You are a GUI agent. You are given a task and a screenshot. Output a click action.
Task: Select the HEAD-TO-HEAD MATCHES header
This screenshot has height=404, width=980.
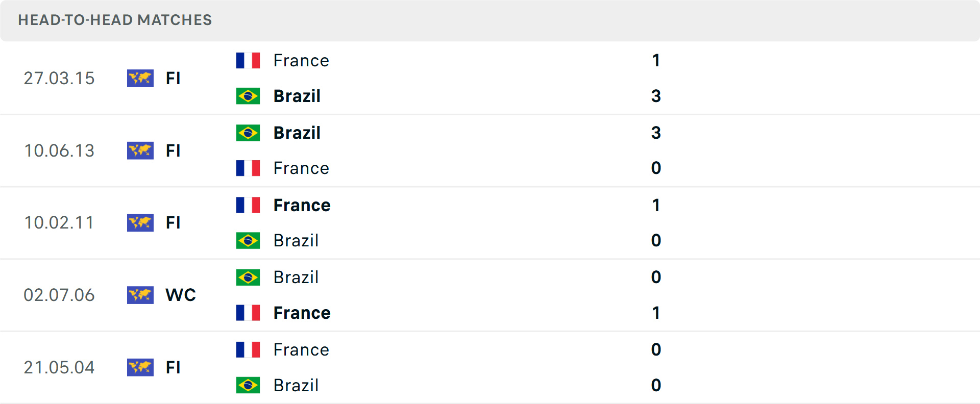click(x=115, y=20)
